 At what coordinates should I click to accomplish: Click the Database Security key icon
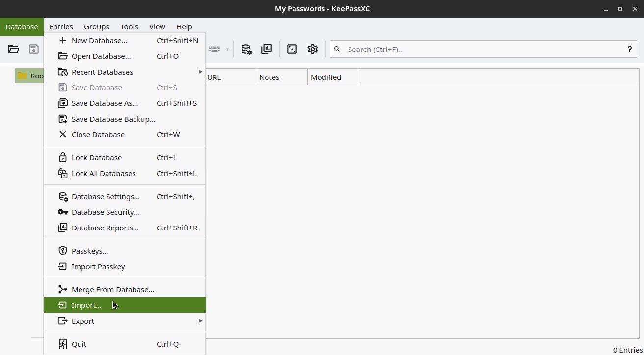tap(62, 212)
